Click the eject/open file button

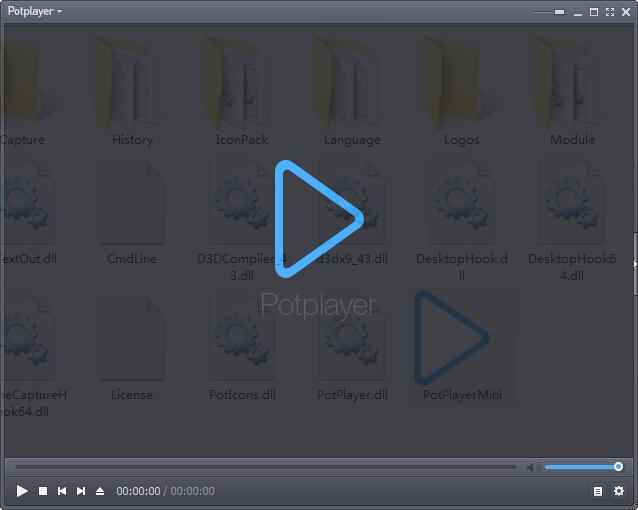[x=100, y=491]
